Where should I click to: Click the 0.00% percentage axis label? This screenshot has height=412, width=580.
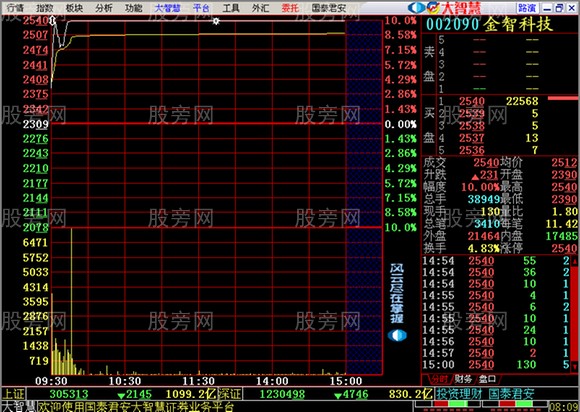pyautogui.click(x=401, y=124)
